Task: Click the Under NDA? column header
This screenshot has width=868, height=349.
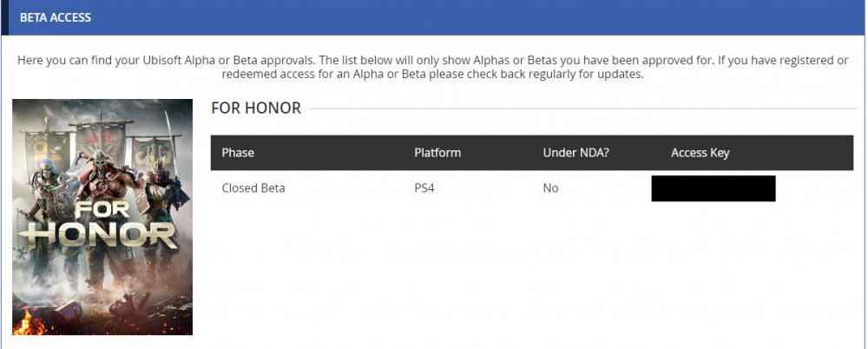Action: 575,153
